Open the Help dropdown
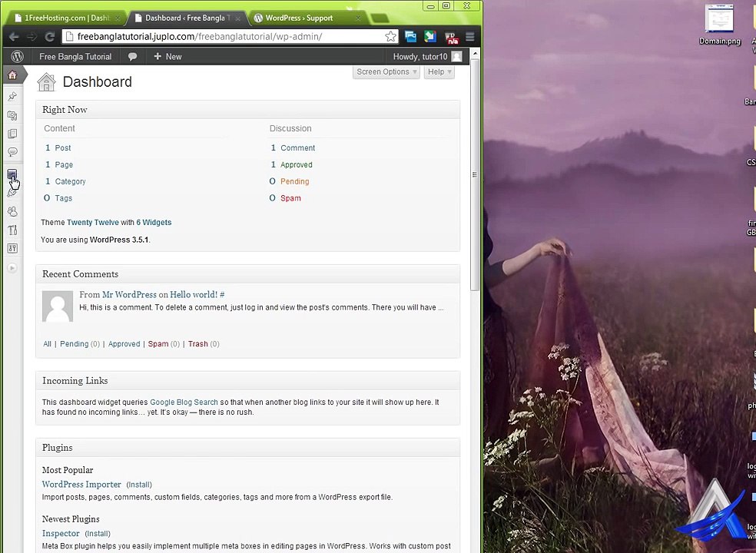 pyautogui.click(x=439, y=72)
